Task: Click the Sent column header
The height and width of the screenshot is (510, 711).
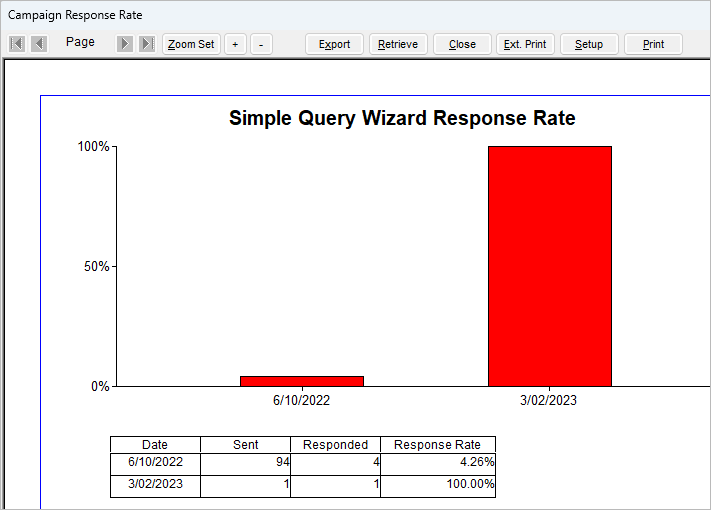Action: 245,445
